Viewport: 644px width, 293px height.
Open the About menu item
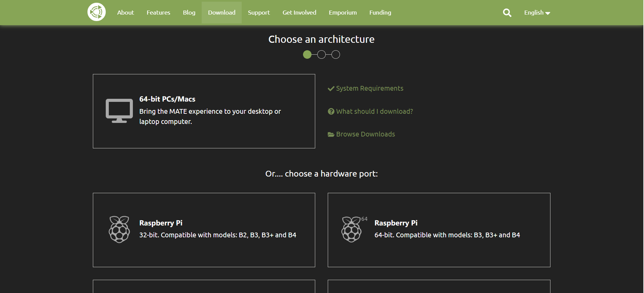(125, 13)
